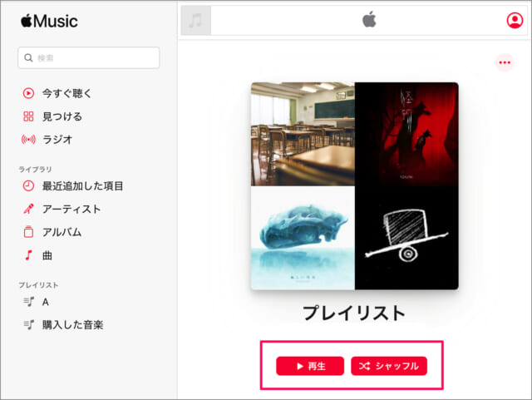
Task: Click the Apple Music logo
Action: (x=49, y=21)
